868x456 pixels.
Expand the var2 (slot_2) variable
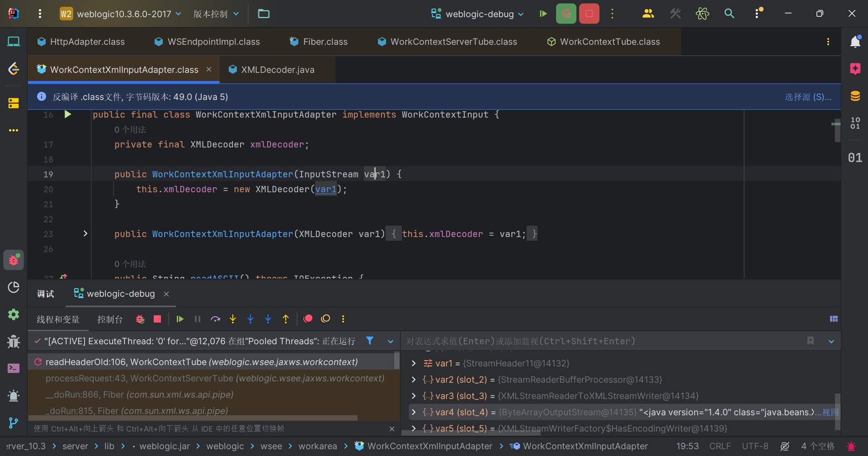click(413, 380)
